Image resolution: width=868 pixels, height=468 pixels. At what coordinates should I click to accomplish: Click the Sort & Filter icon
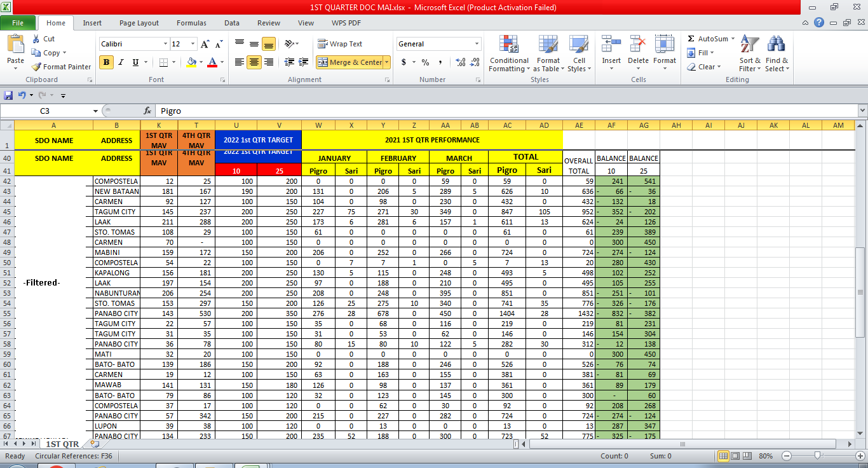tap(750, 45)
